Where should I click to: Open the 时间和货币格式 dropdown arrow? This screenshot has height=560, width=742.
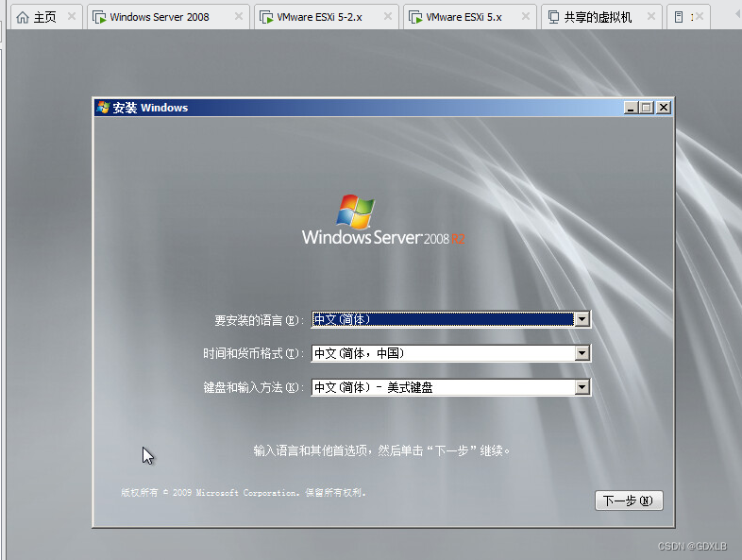(x=582, y=353)
